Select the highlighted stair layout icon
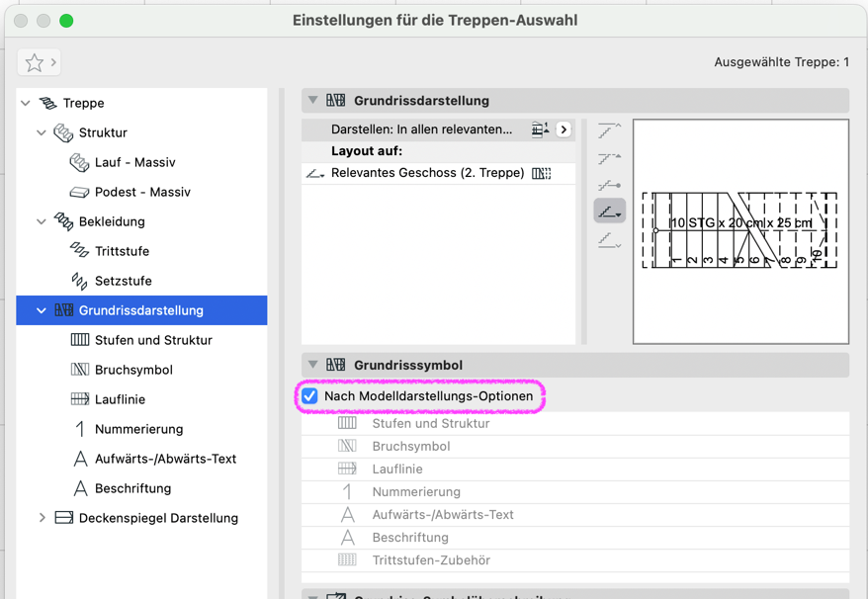 (610, 211)
